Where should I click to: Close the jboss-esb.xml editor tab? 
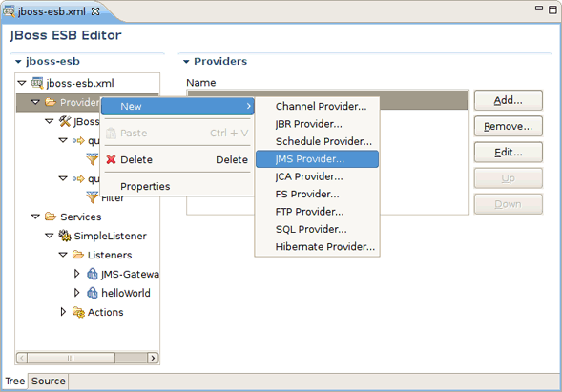click(x=95, y=11)
